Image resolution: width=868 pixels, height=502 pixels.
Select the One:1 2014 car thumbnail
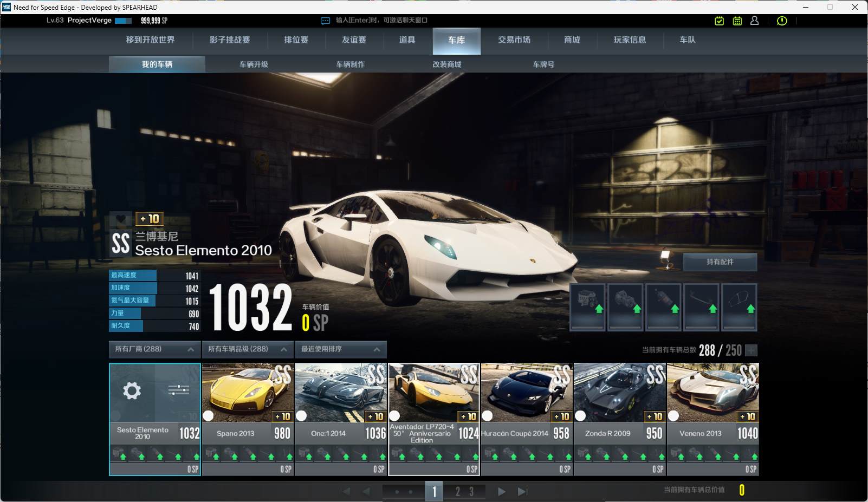pyautogui.click(x=341, y=393)
